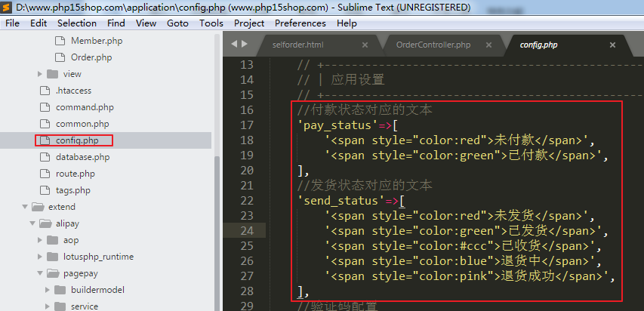Close the selforder.html tab
644x311 pixels.
(365, 45)
